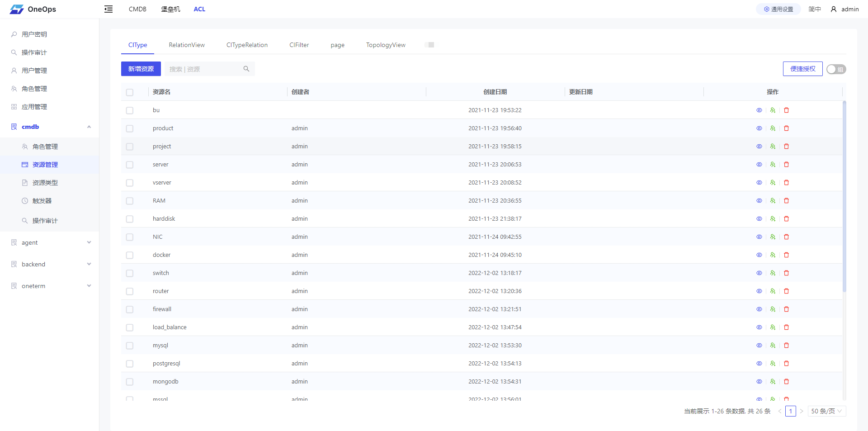Collapse the sidebar menu fold icon
This screenshot has width=868, height=431.
(x=108, y=9)
